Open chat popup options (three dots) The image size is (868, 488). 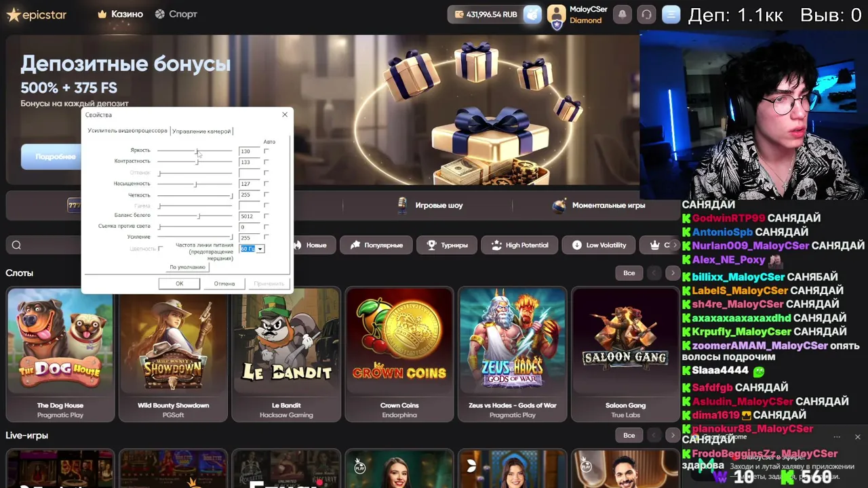pos(837,437)
